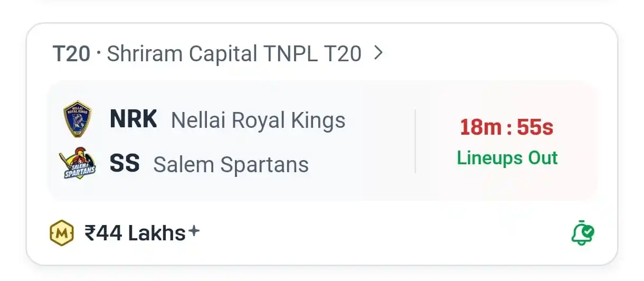Expand the chevron next to TNPL T20
644x281 pixels.
point(378,53)
